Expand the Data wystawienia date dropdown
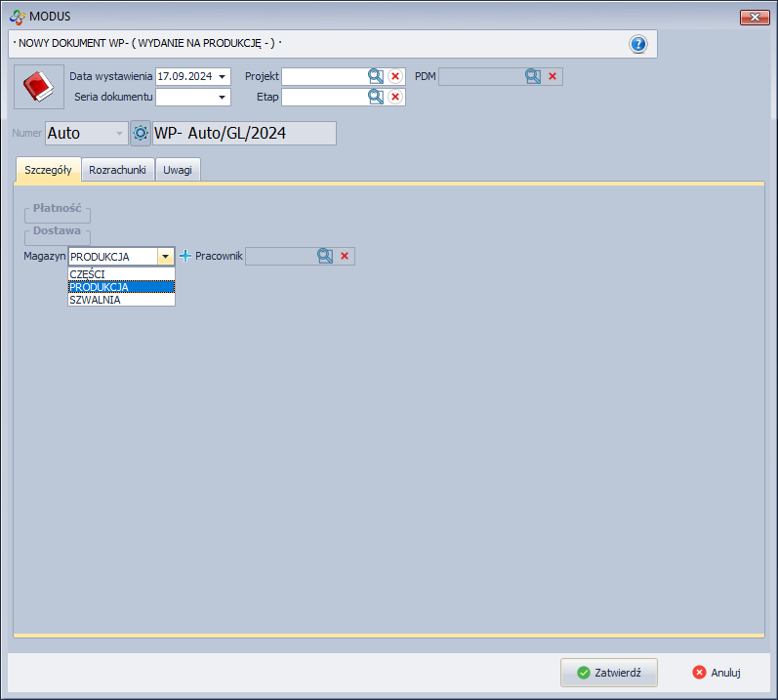 coord(223,76)
